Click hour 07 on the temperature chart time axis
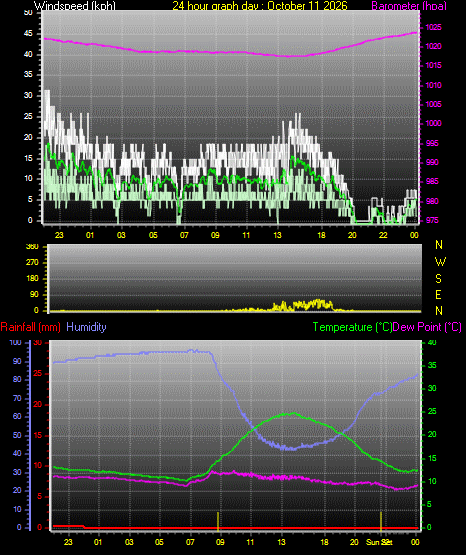The width and height of the screenshot is (466, 555). pos(190,542)
